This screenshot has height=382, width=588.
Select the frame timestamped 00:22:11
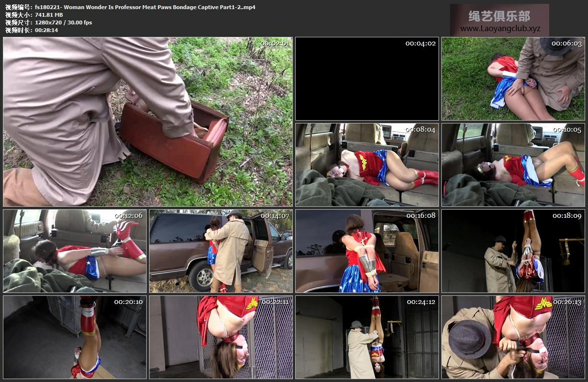pyautogui.click(x=220, y=337)
